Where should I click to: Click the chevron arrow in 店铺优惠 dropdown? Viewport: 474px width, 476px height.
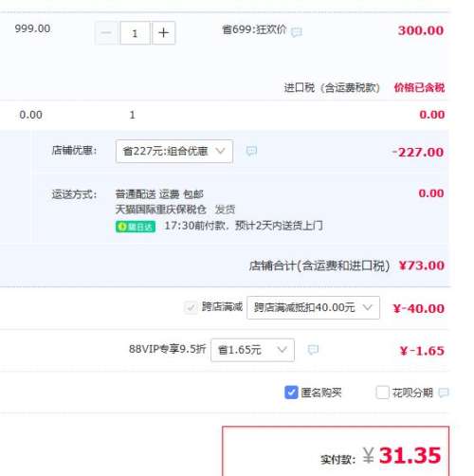tap(220, 151)
